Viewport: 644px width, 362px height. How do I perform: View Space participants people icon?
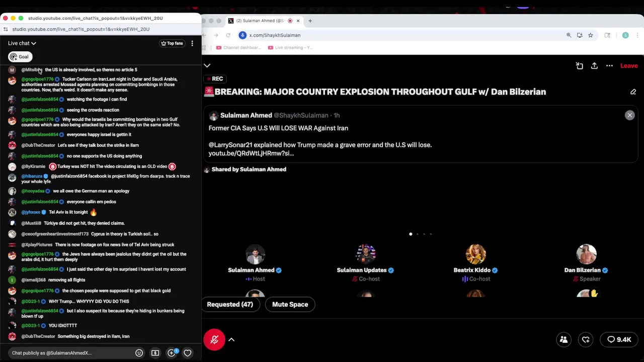pyautogui.click(x=563, y=340)
